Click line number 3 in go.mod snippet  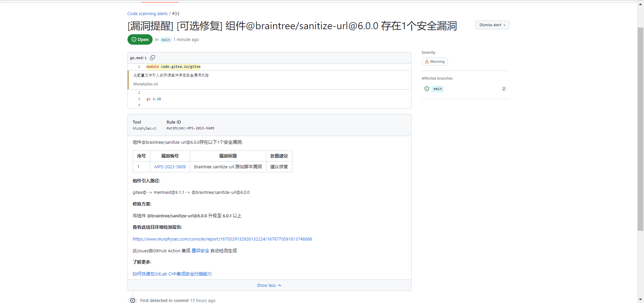click(x=139, y=99)
